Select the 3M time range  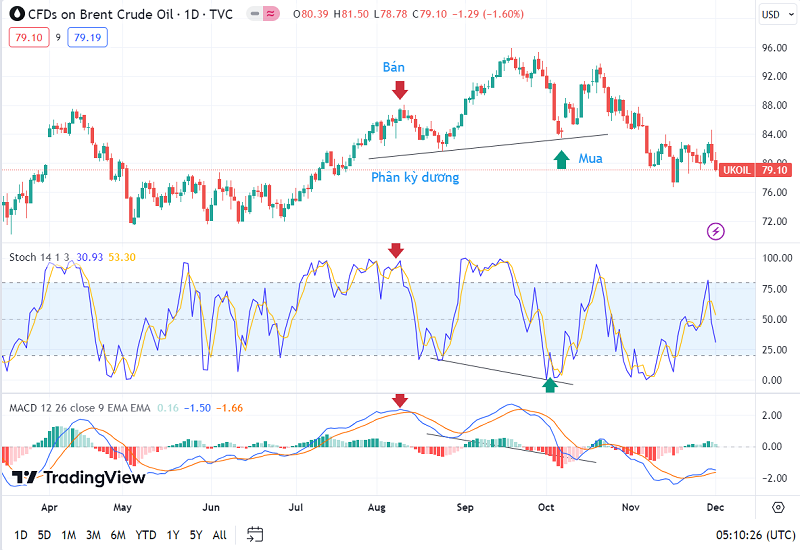[93, 534]
